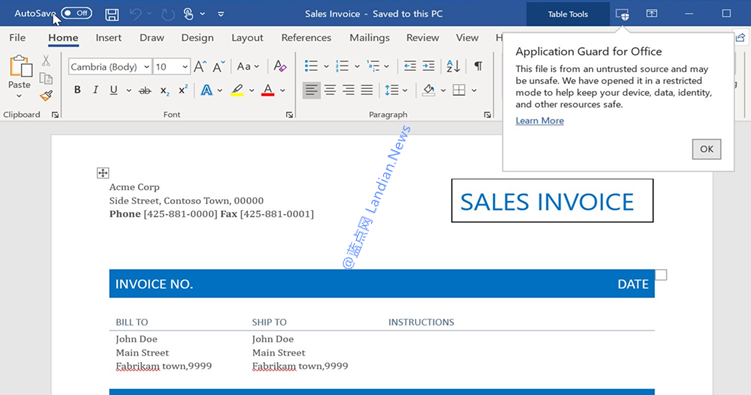Switch to the Insert tab
Image resolution: width=751 pixels, height=395 pixels.
[108, 37]
